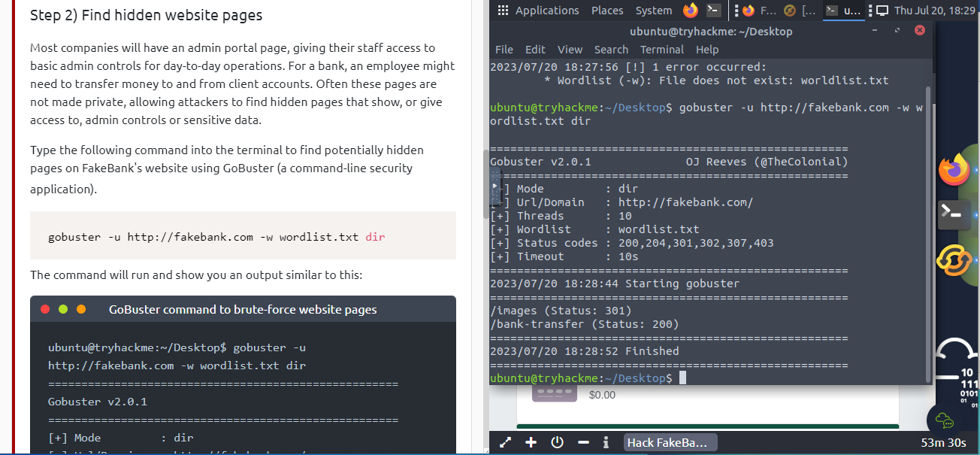Minimize the terminal window

tap(876, 31)
